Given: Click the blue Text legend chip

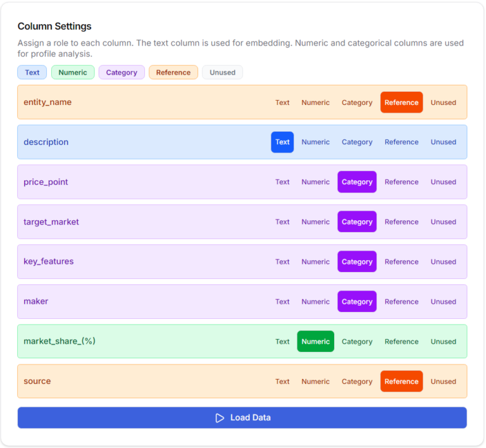Looking at the screenshot, I should [32, 72].
